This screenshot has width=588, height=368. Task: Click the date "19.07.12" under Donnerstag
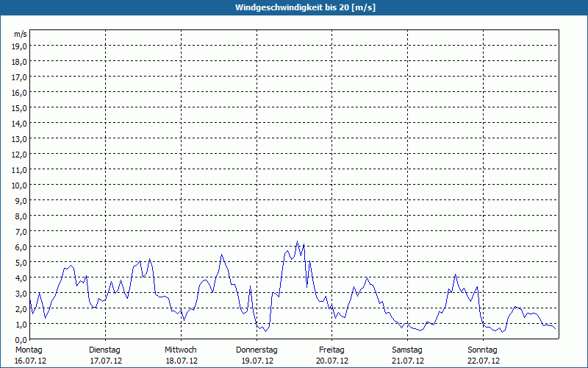coord(257,361)
